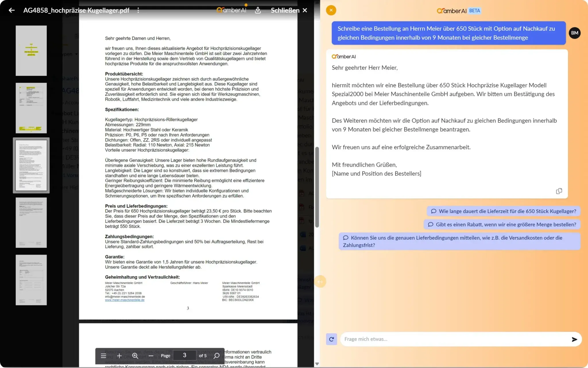Open the PDF thumbnail menu via hamburger icon
The height and width of the screenshot is (368, 588).
click(103, 356)
